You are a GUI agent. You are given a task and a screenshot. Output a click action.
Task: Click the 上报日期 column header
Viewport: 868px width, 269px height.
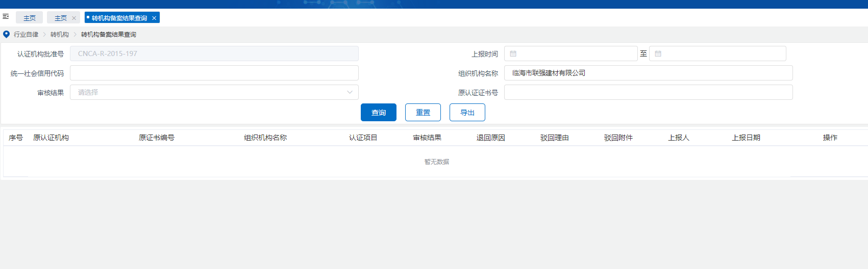[746, 138]
